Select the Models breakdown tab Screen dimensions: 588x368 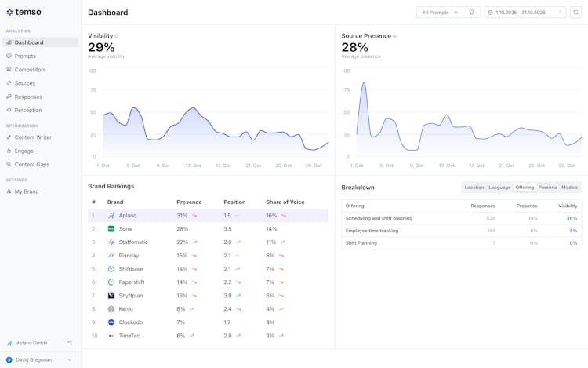[570, 188]
